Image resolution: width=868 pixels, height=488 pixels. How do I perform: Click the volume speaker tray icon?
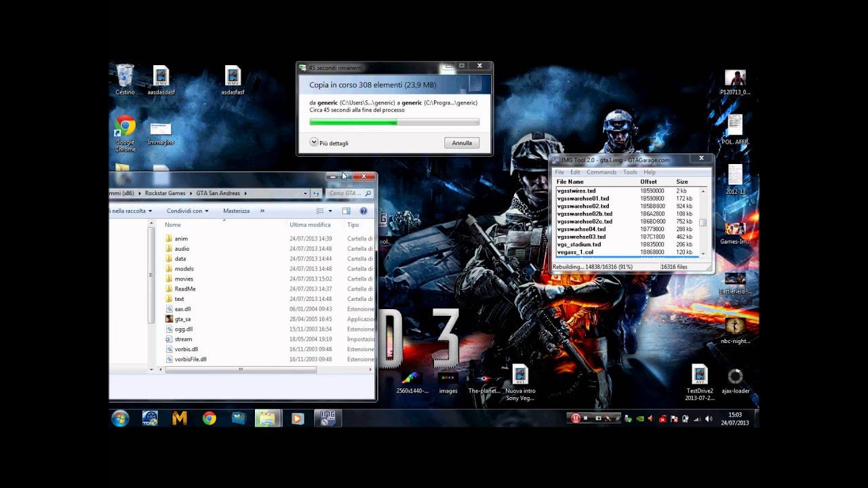[x=709, y=419]
